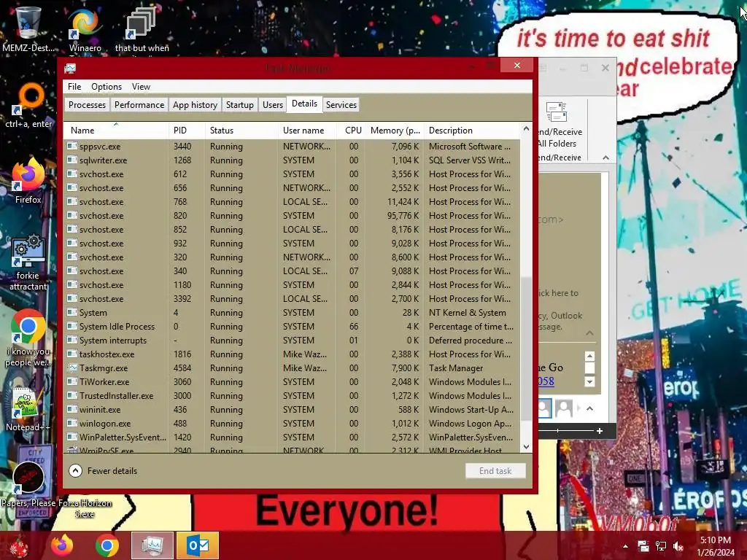Viewport: 747px width, 560px height.
Task: Open the Notepad++ desktop shortcut
Action: [x=28, y=410]
